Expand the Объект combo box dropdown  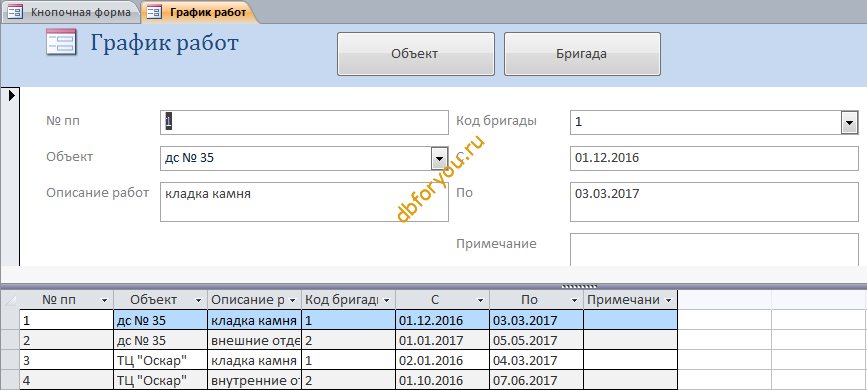pyautogui.click(x=439, y=159)
